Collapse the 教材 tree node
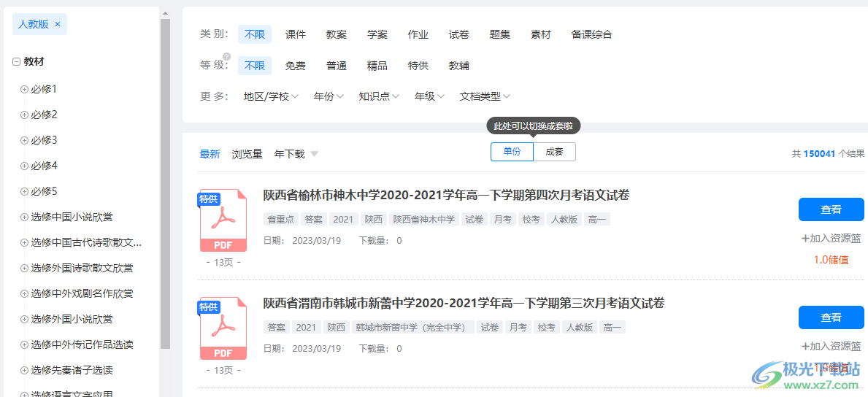 pyautogui.click(x=16, y=62)
